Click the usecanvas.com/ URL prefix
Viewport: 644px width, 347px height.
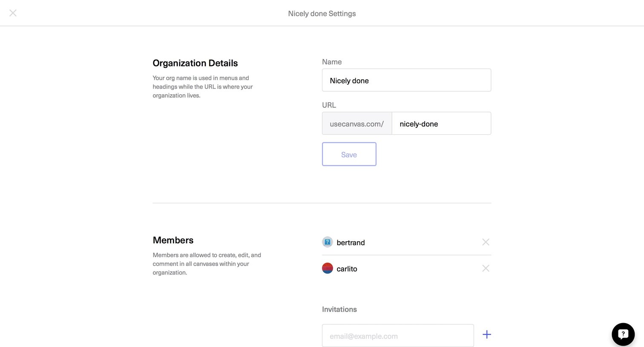point(357,124)
